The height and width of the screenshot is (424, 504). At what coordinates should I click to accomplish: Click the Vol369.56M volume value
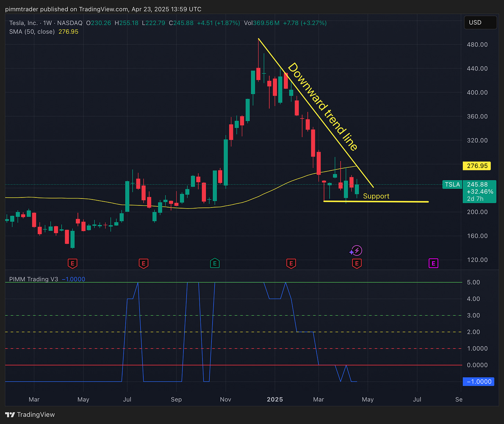(x=261, y=23)
